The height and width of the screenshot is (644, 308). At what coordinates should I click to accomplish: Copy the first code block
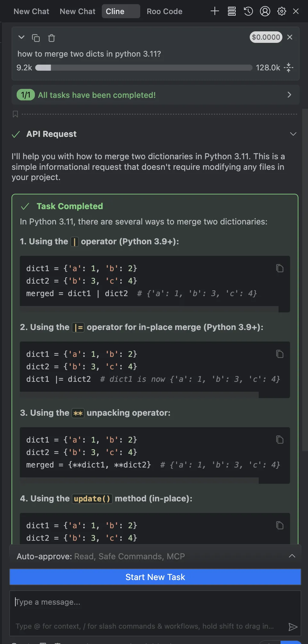pos(280,268)
